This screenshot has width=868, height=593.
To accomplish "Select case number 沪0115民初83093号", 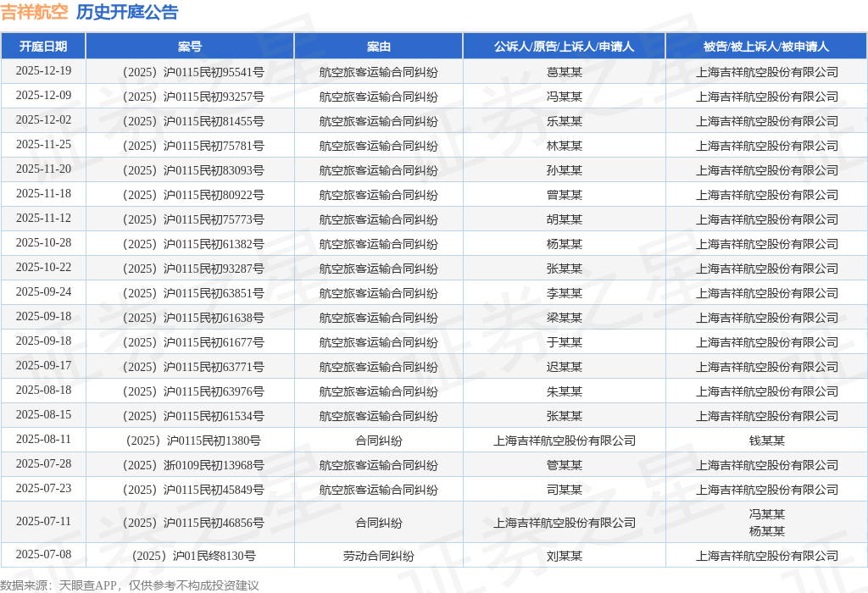I will (193, 170).
